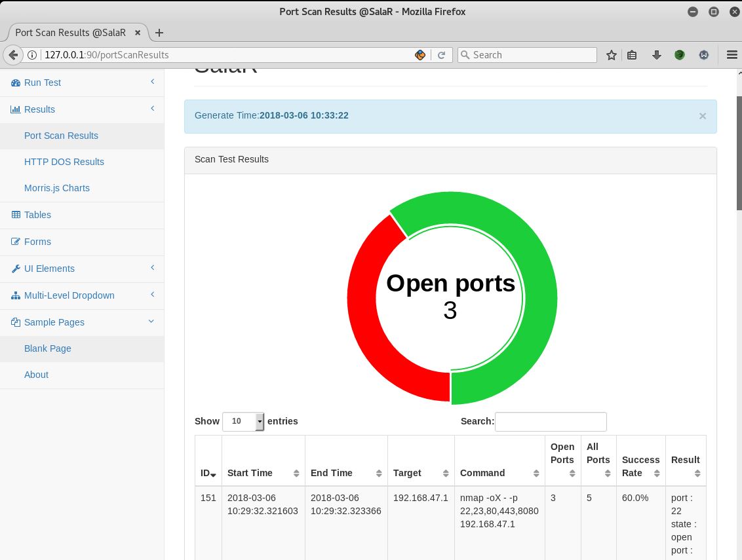This screenshot has height=560, width=742.
Task: Open the Show entries dropdown
Action: pos(243,421)
